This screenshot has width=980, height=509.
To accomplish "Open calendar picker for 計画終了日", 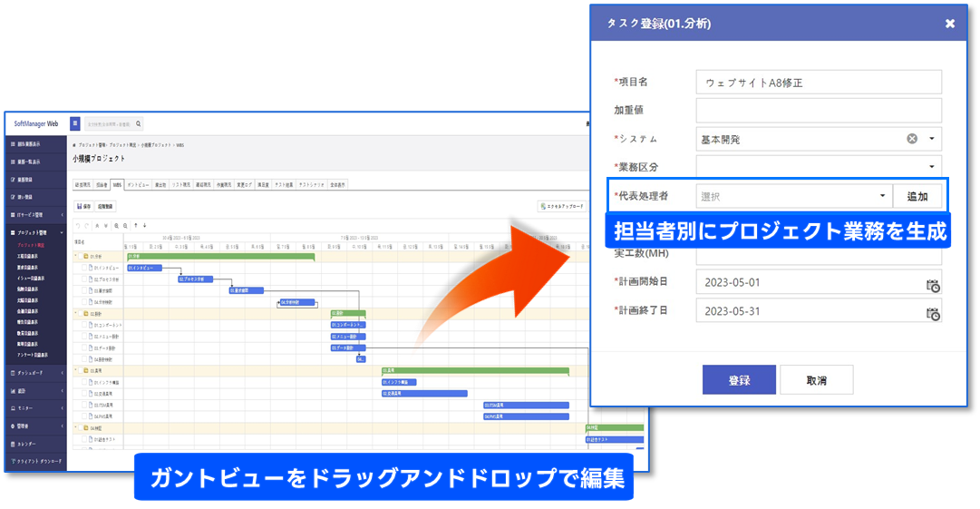I will coord(933,312).
